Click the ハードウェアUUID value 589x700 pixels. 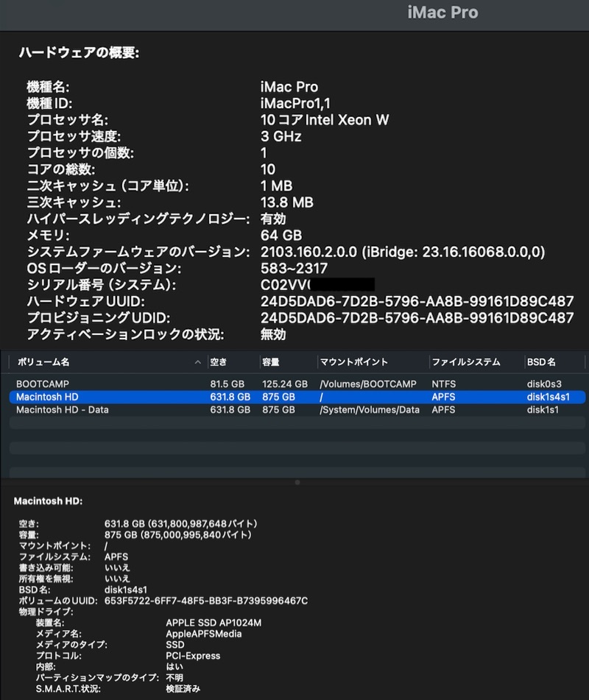pos(417,301)
